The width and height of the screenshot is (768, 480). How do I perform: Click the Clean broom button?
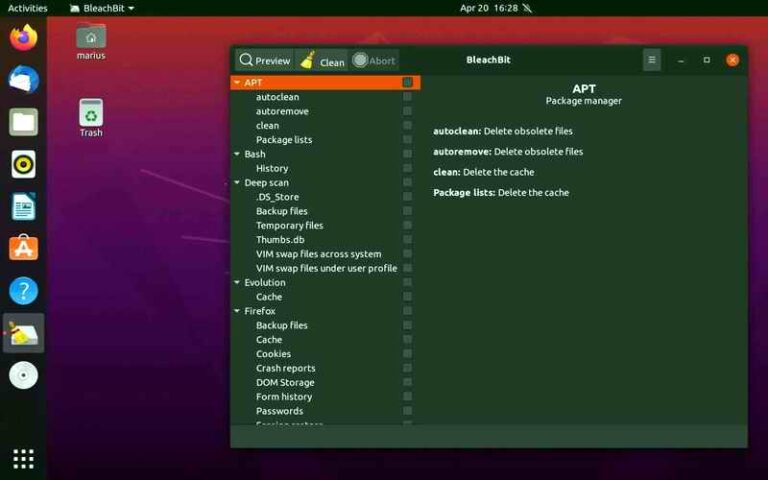point(322,61)
